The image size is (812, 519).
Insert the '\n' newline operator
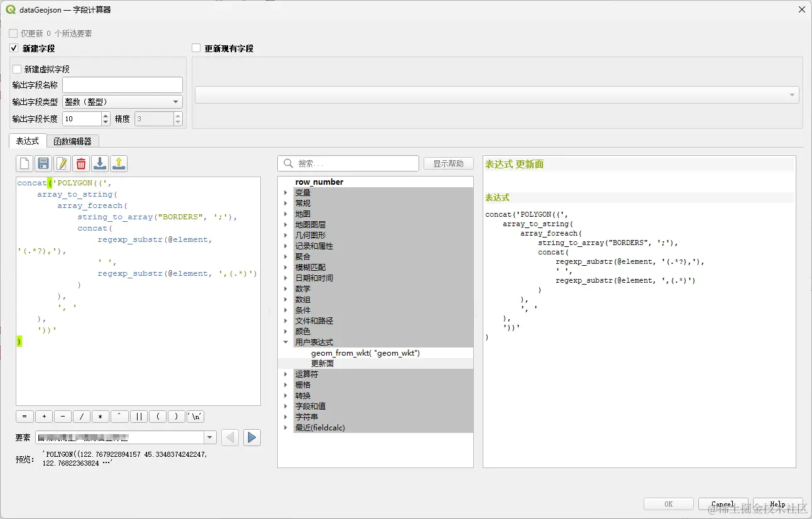click(195, 417)
